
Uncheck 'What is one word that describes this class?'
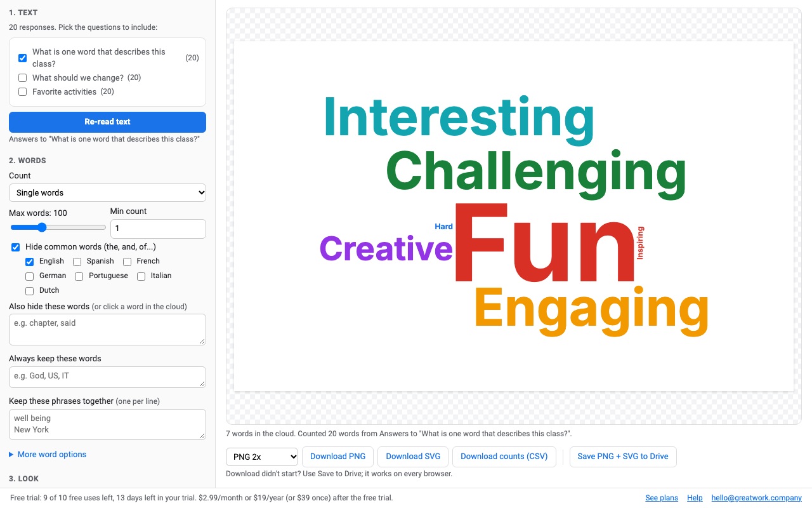point(22,58)
